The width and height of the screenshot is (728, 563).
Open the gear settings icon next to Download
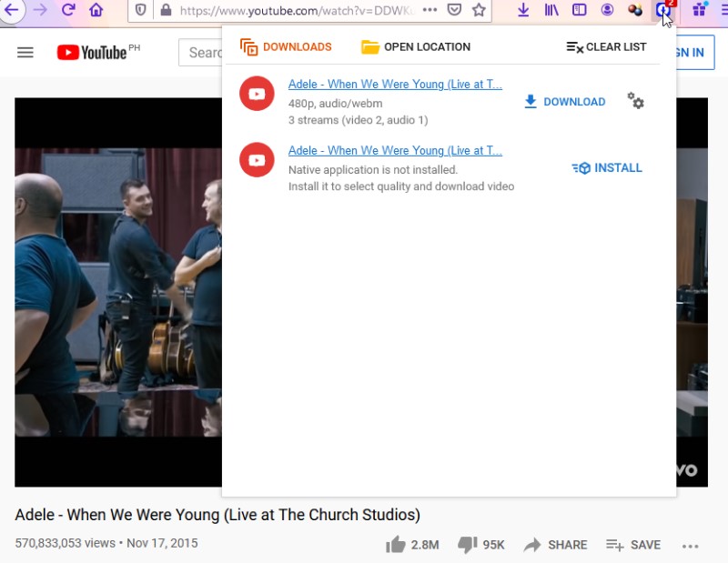(634, 102)
